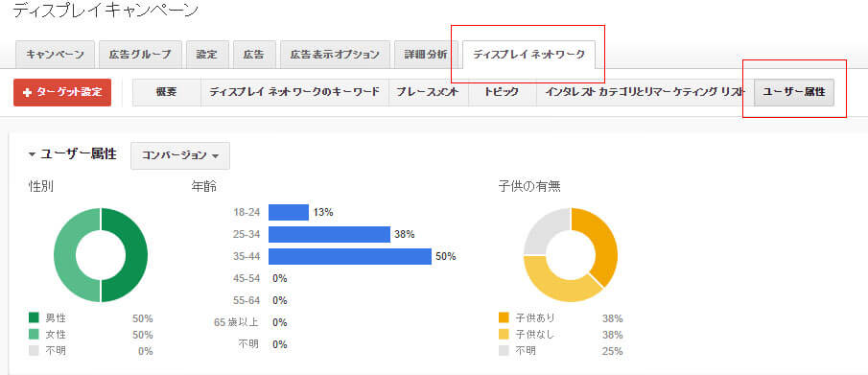Screen dimensions: 868x375
Task: Select the プレースメント sub-tab
Action: pyautogui.click(x=429, y=92)
